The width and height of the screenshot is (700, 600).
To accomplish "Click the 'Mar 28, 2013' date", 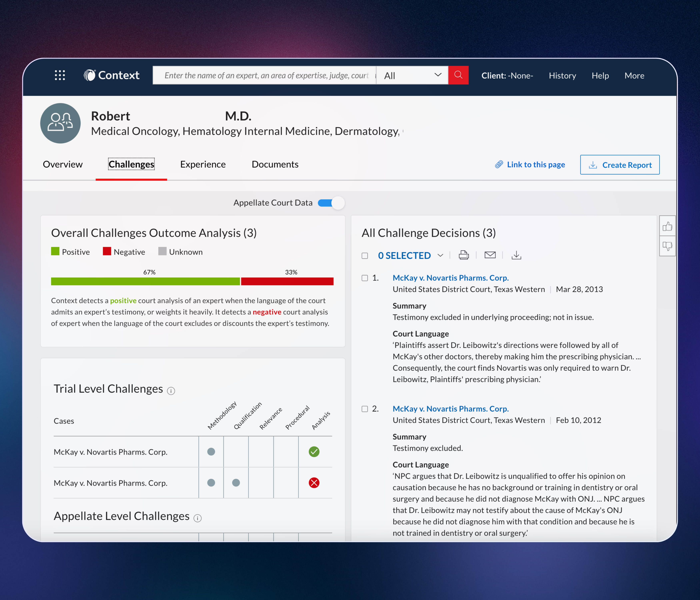I will (x=579, y=289).
